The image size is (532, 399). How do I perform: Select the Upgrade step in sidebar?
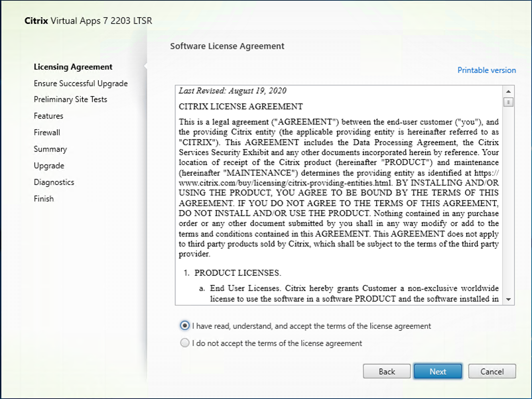click(49, 166)
